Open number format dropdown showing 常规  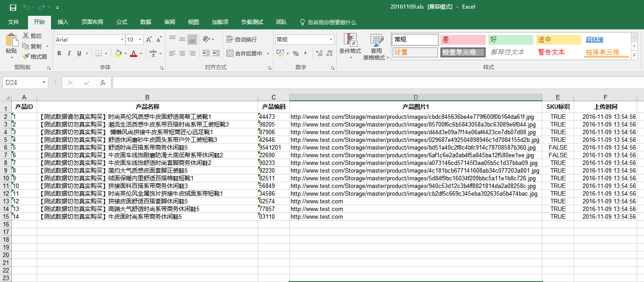coord(331,40)
